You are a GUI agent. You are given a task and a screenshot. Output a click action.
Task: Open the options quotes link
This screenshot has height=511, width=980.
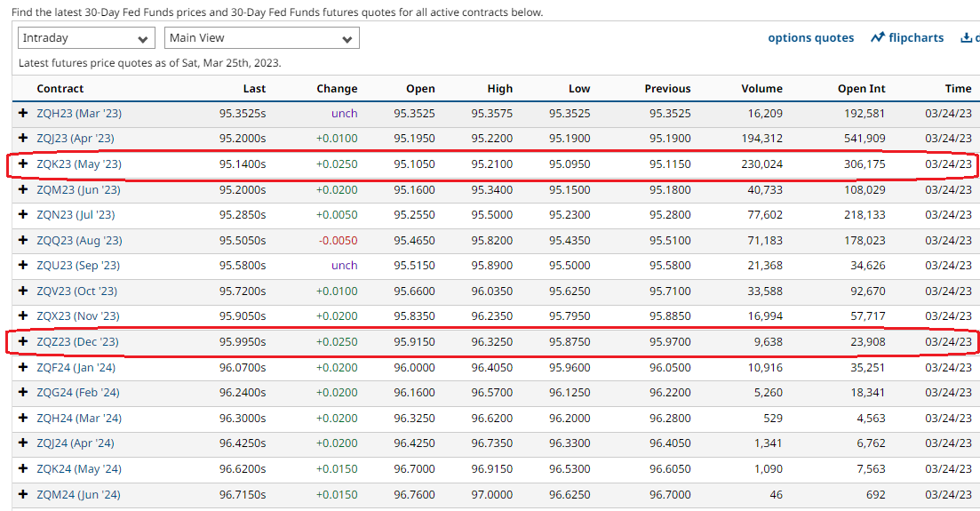point(810,37)
